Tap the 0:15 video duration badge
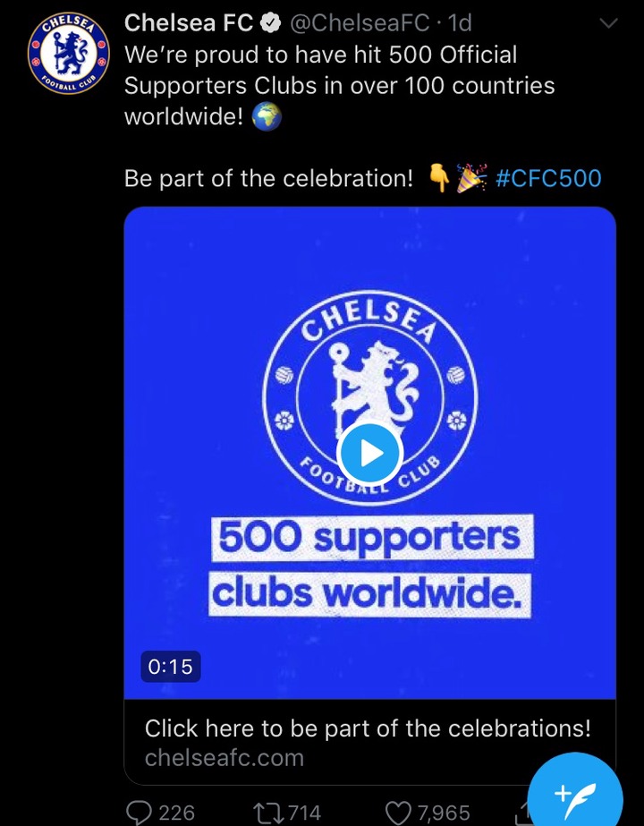Image resolution: width=644 pixels, height=826 pixels. click(170, 667)
